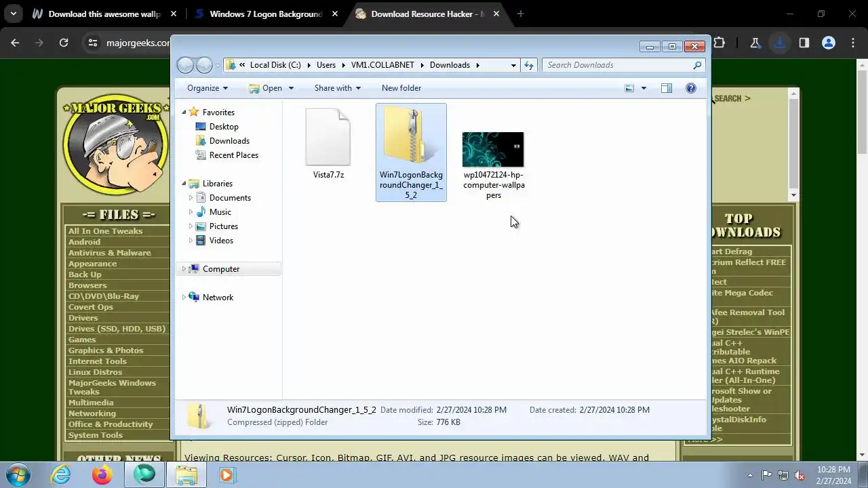The width and height of the screenshot is (868, 488).
Task: Open Chrome Labs flask icon
Action: tap(755, 43)
